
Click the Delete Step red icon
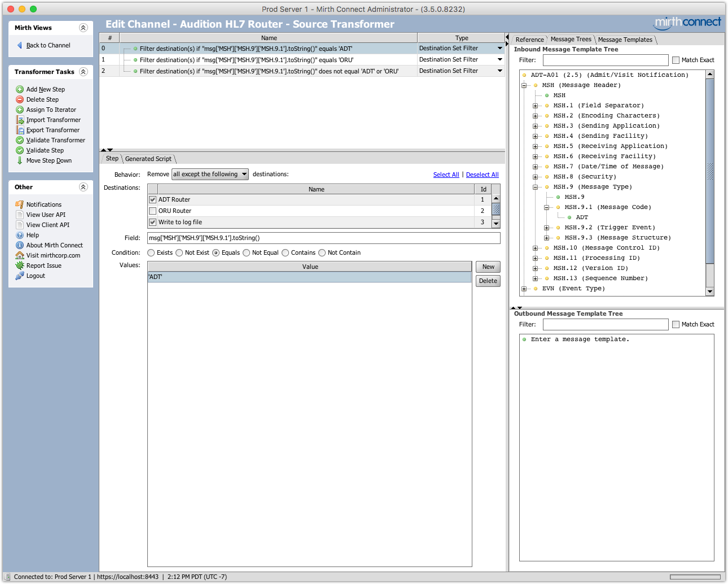click(20, 99)
